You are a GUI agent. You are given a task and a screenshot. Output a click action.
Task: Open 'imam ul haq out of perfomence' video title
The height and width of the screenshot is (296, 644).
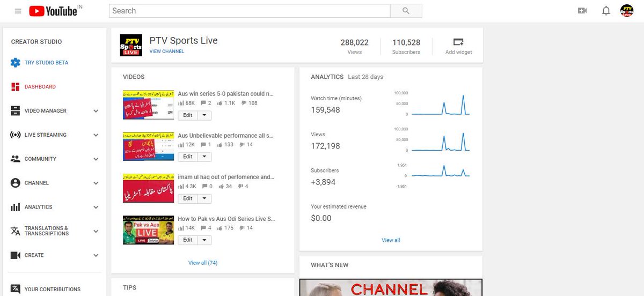226,177
